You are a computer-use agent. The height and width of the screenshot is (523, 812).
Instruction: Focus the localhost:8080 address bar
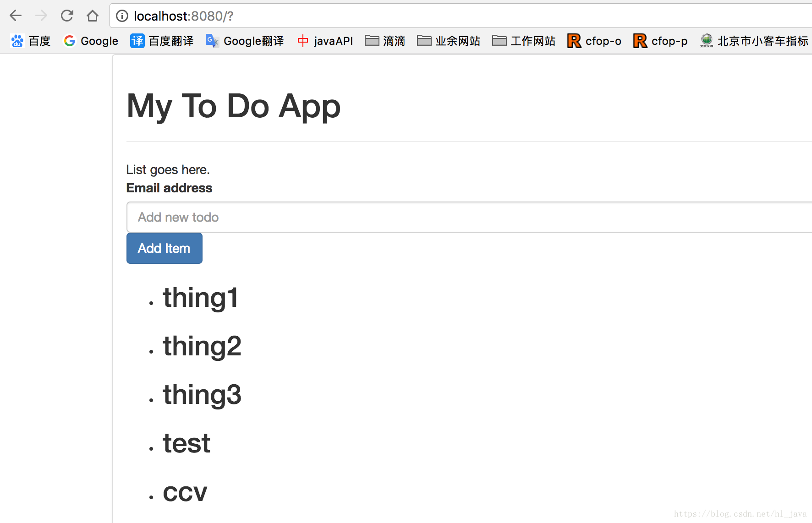click(x=461, y=16)
